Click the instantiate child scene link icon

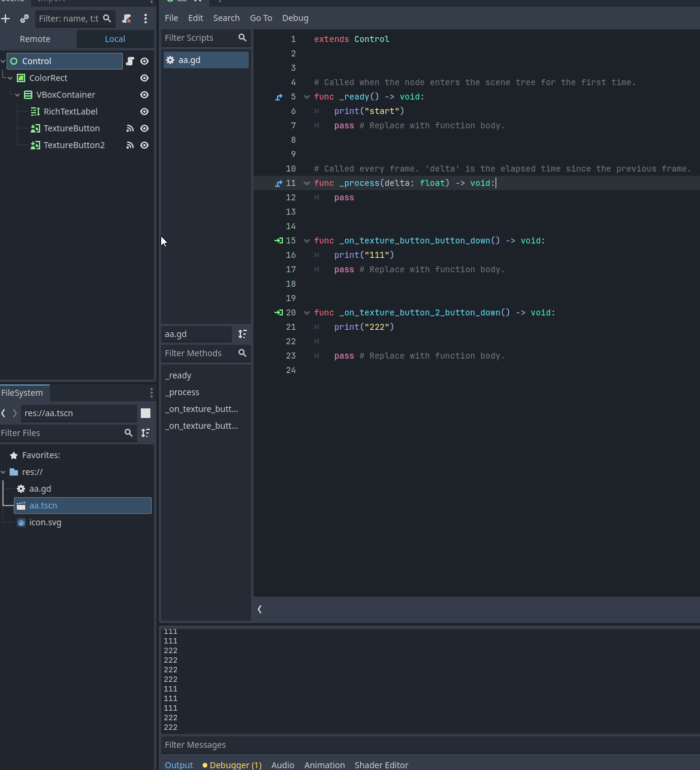click(x=25, y=19)
